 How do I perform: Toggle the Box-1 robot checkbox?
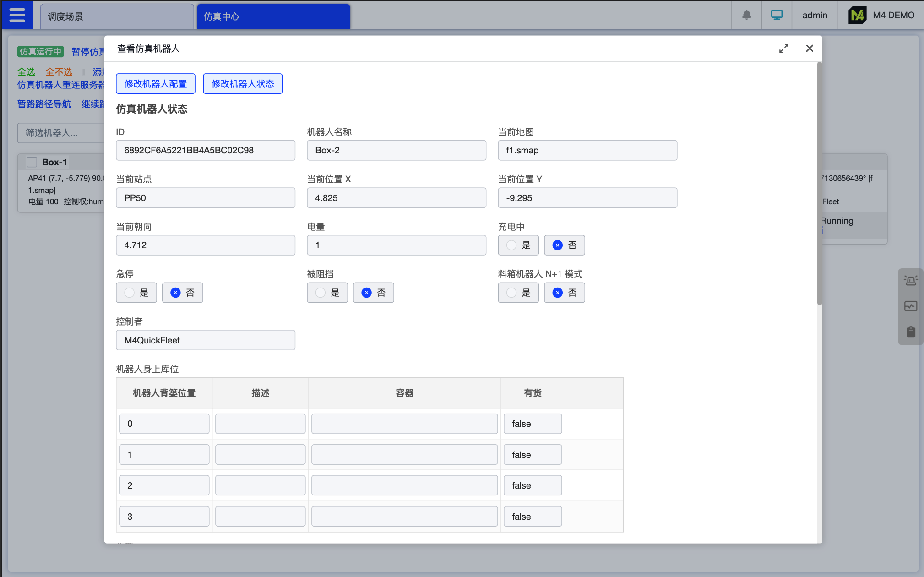point(32,162)
